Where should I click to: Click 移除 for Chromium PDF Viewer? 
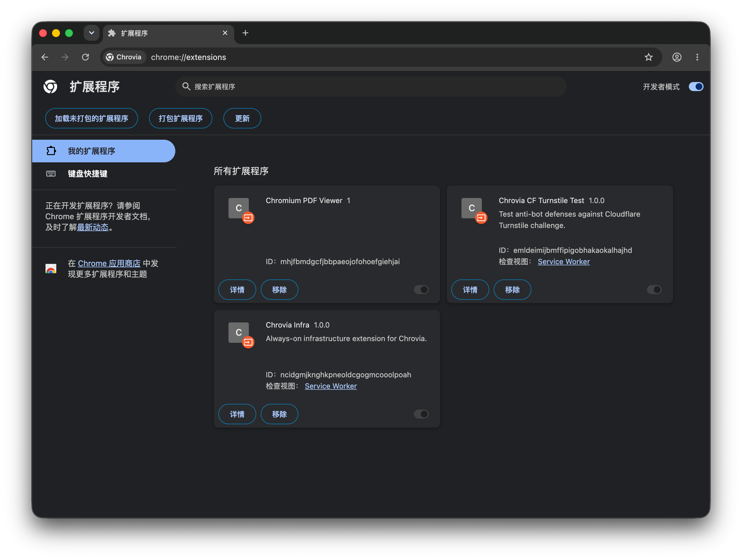(x=279, y=290)
